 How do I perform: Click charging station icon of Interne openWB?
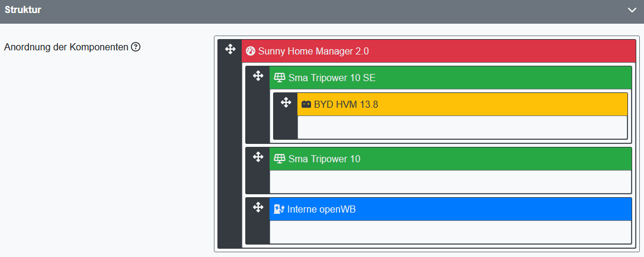point(279,209)
